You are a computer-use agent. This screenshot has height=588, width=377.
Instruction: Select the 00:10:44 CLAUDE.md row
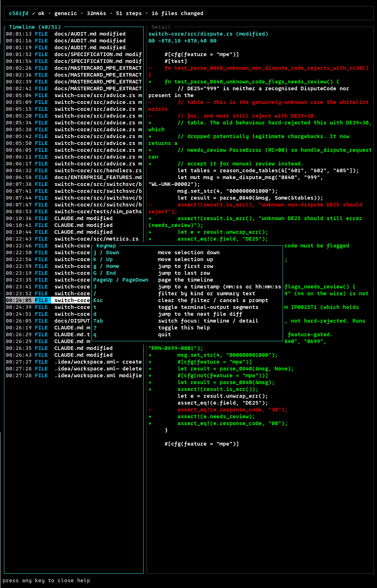(x=74, y=232)
